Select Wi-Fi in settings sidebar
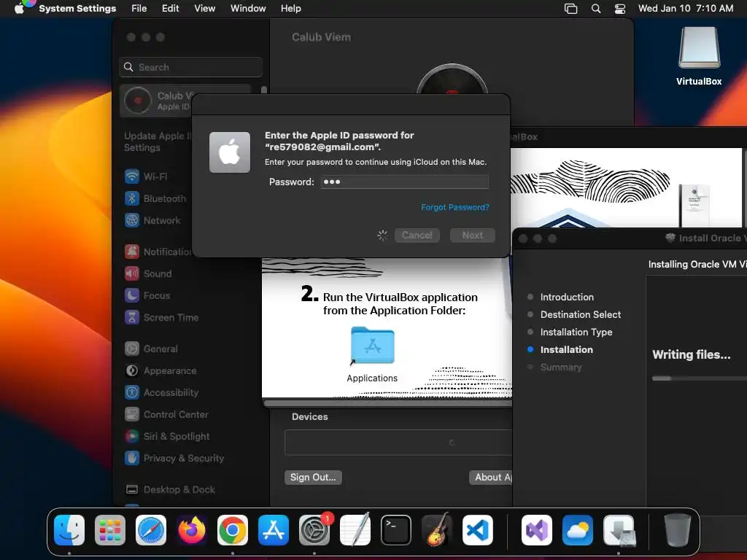 pos(145,176)
